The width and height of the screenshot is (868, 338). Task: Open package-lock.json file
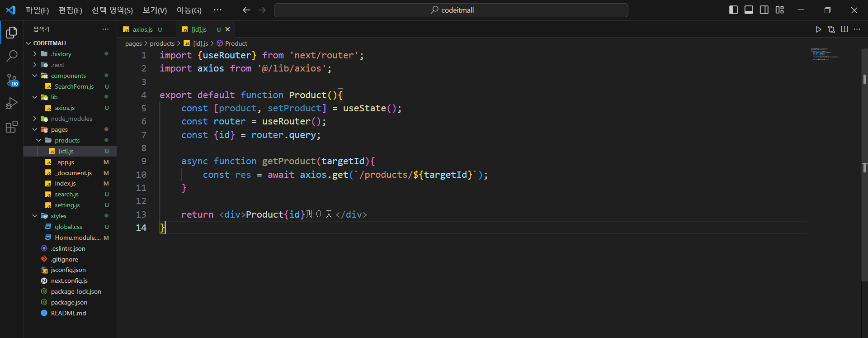tap(70, 291)
